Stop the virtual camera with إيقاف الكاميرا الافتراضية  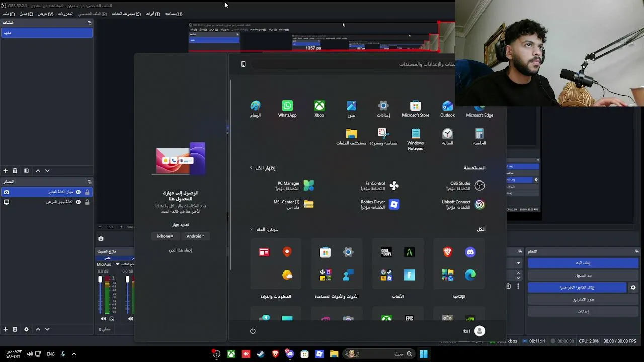point(577,287)
